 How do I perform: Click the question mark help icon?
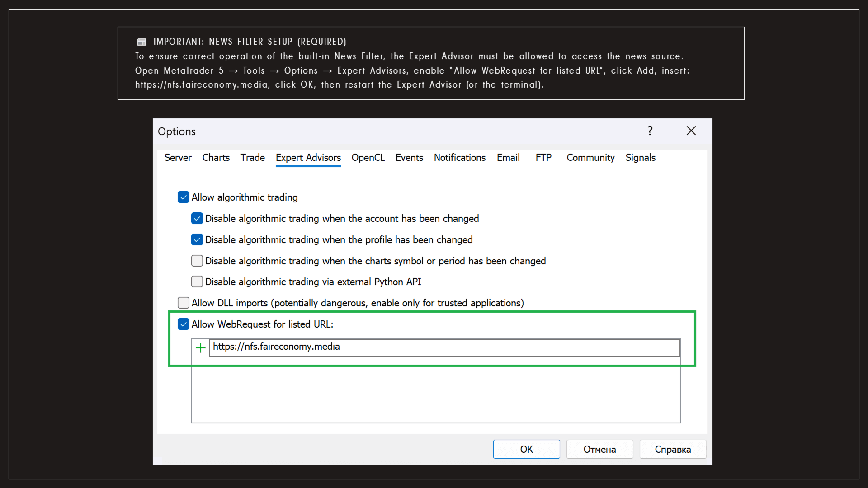(x=650, y=131)
